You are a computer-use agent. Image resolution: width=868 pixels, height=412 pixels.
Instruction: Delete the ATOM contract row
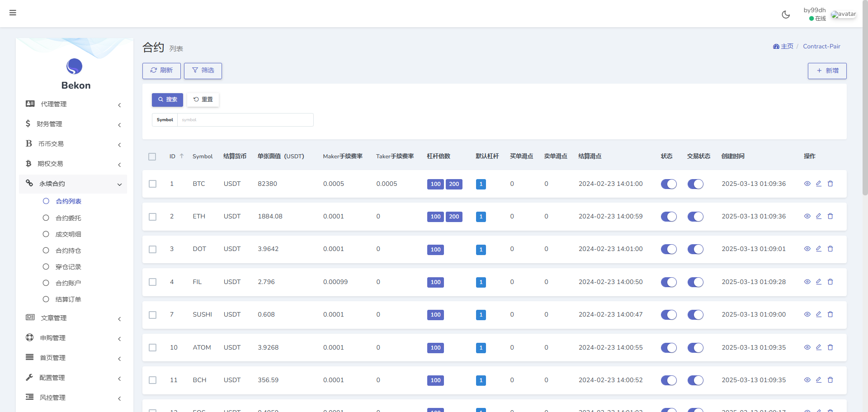coord(830,347)
